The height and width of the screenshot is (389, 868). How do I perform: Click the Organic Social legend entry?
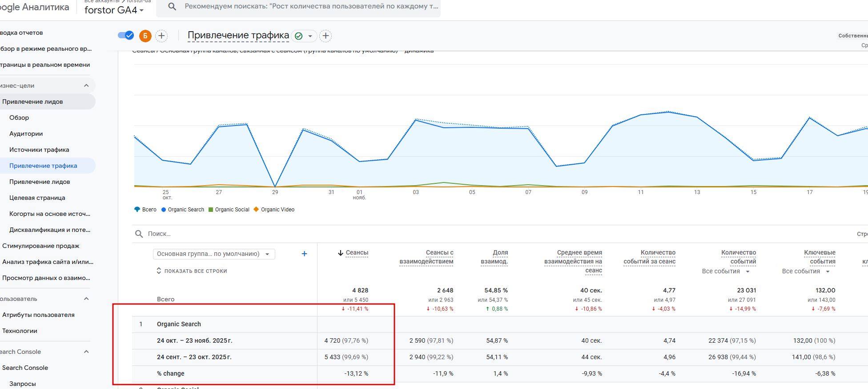229,210
